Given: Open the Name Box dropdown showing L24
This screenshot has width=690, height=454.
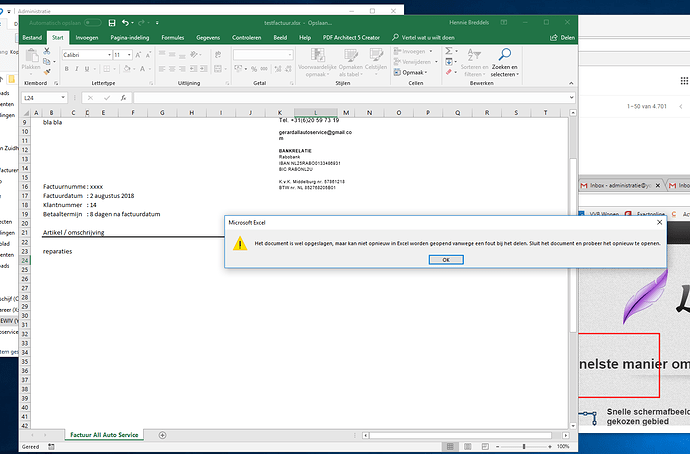Looking at the screenshot, I should (63, 98).
